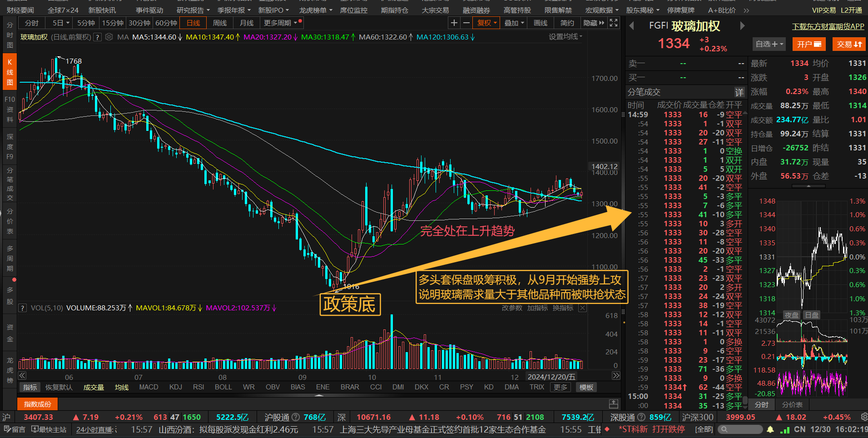Select the MACD indicator tab
Image resolution: width=868 pixels, height=438 pixels.
coord(149,387)
